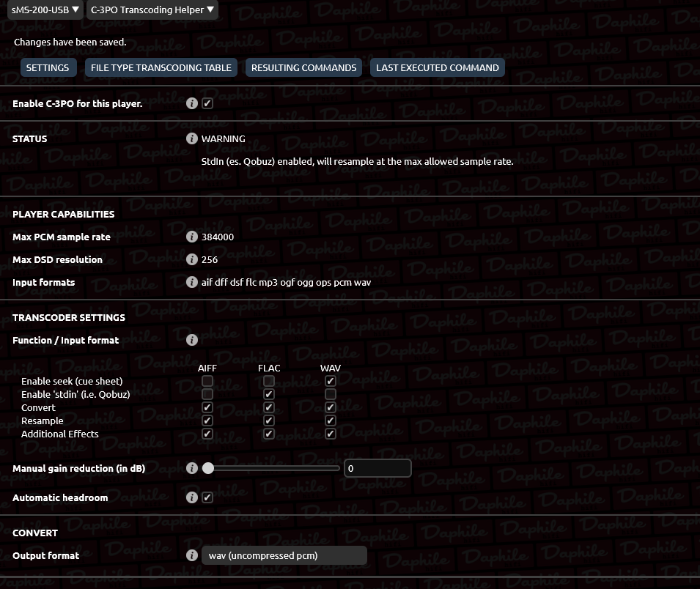Open the RESULTING COMMANDS tab
The image size is (700, 589).
[x=303, y=68]
